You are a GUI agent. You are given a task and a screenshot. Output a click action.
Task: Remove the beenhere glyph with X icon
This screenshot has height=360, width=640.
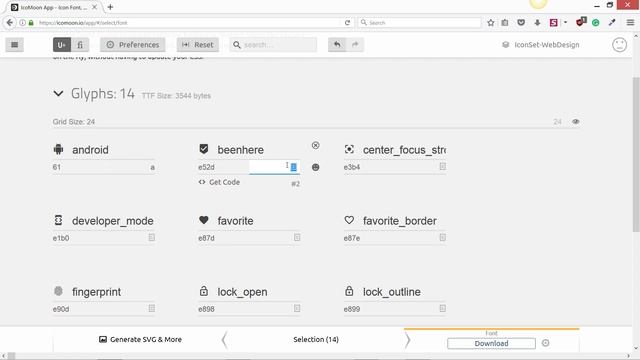[316, 145]
